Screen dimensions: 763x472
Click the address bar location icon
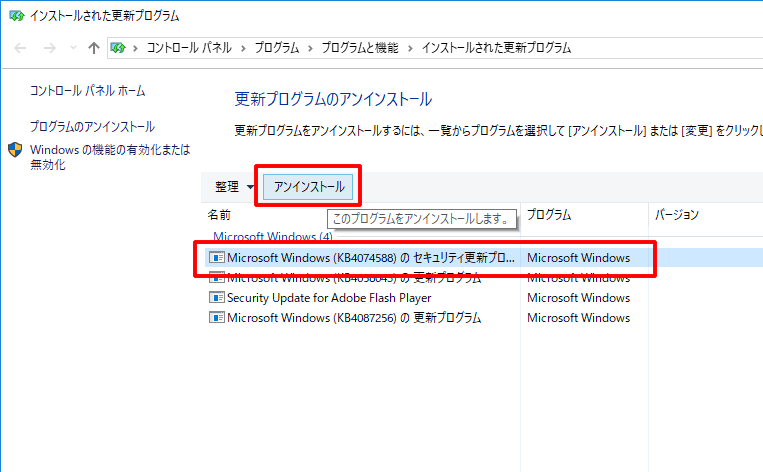[x=120, y=48]
